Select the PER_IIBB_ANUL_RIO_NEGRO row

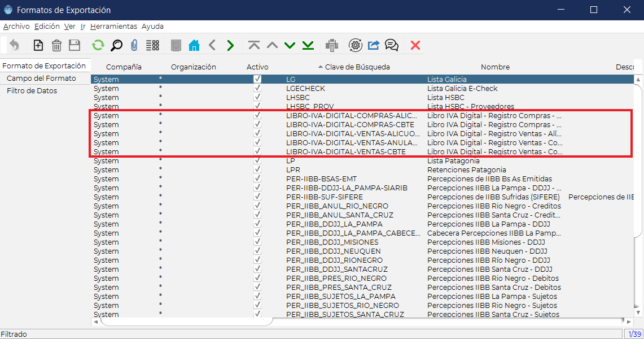point(362,206)
